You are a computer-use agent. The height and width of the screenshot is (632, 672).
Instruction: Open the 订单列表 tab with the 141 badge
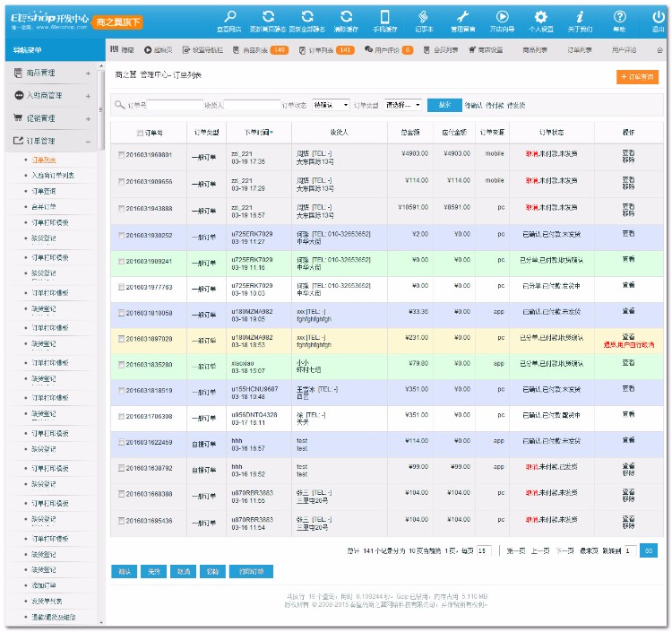point(326,50)
